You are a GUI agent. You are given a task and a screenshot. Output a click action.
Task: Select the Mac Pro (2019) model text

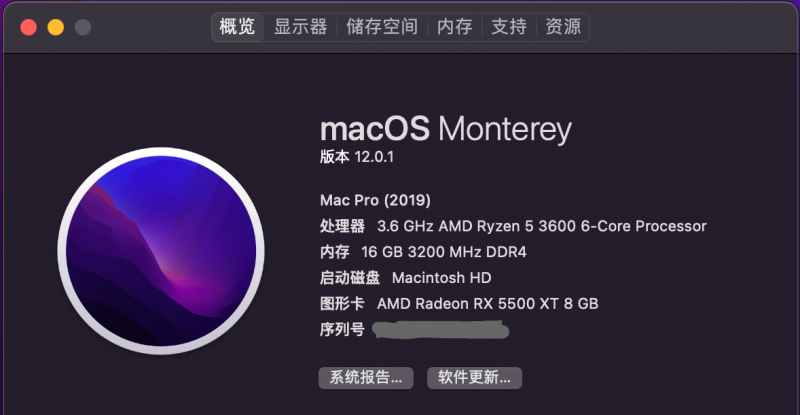[375, 200]
